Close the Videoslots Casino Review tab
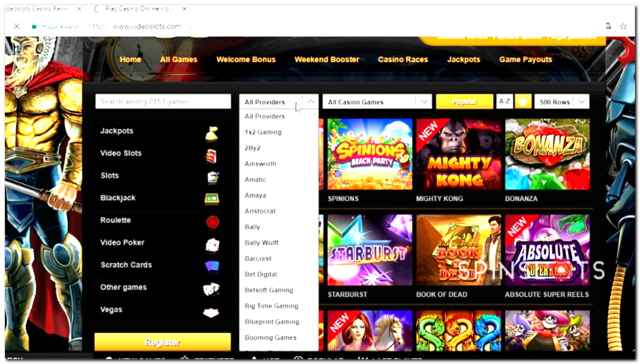 point(79,9)
